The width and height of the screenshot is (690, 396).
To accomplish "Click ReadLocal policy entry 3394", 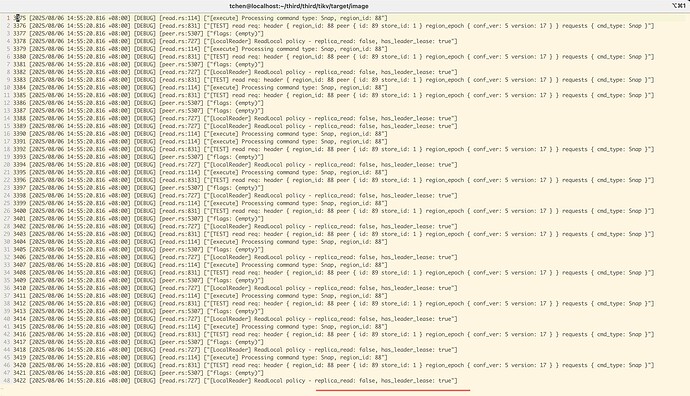I will (x=235, y=165).
